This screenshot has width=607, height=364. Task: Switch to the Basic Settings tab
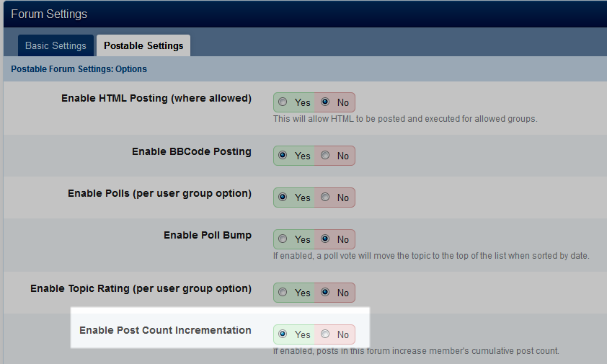pyautogui.click(x=56, y=45)
